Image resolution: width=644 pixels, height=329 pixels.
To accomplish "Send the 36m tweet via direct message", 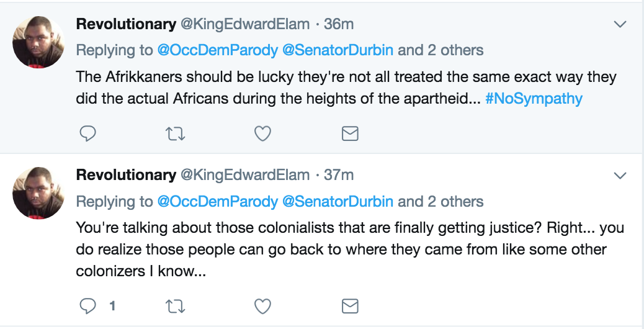I will 350,133.
